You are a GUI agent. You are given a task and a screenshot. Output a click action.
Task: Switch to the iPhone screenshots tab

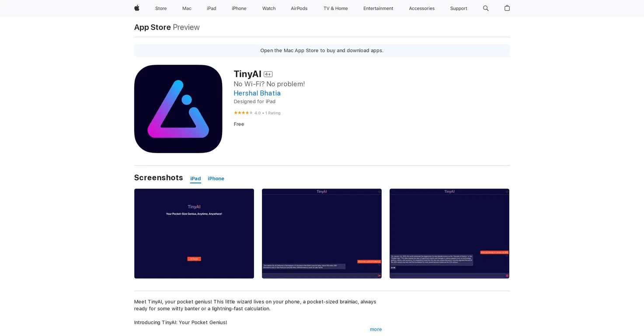coord(216,178)
